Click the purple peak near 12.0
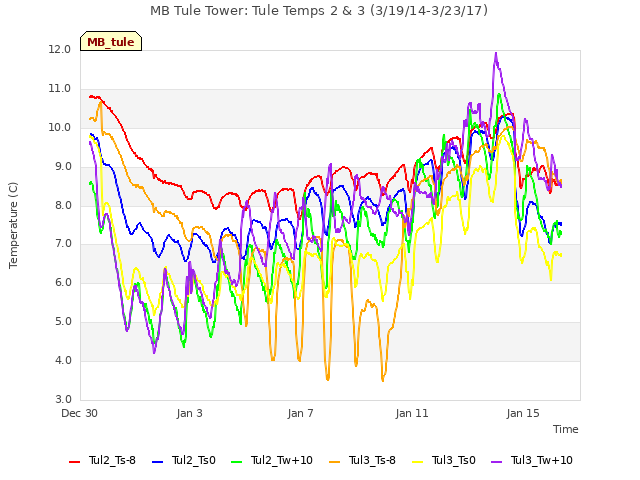This screenshot has height=480, width=640. pos(496,53)
